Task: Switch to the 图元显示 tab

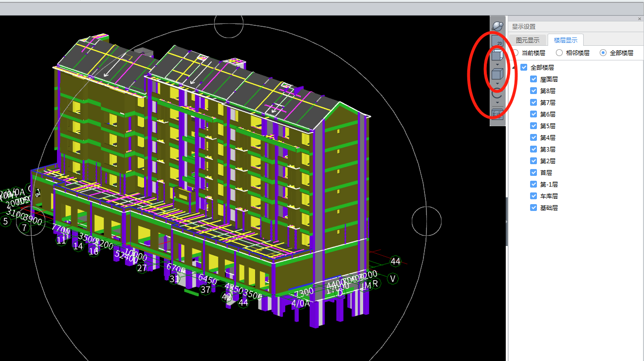Action: tap(528, 40)
